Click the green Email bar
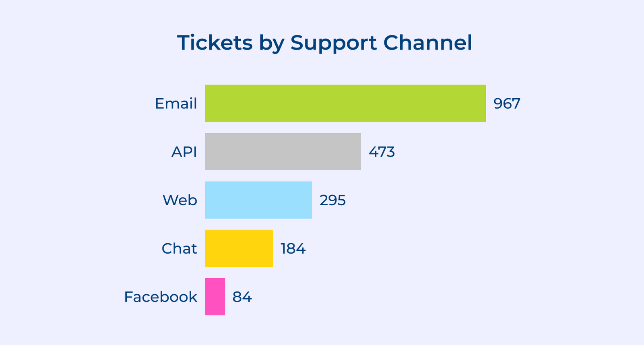Screen dimensions: 644x345 (x=345, y=103)
